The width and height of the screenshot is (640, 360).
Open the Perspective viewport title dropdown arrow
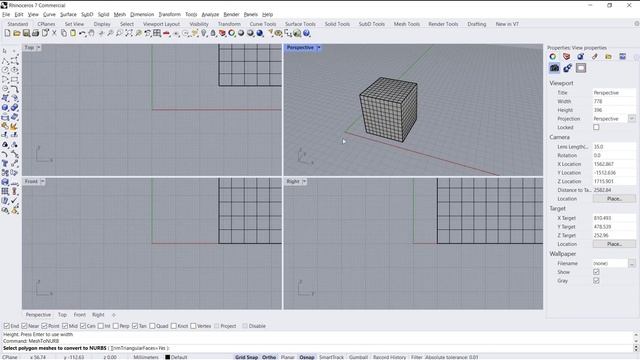pos(319,48)
